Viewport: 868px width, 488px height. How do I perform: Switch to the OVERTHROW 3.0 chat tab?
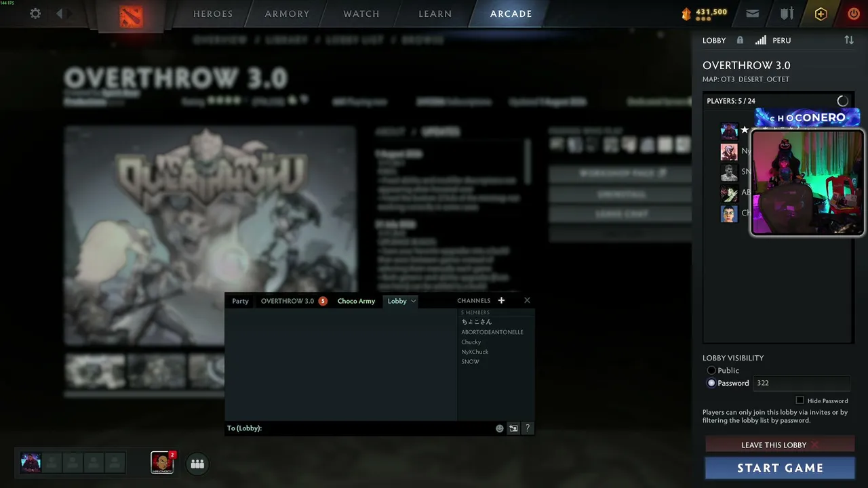(288, 301)
